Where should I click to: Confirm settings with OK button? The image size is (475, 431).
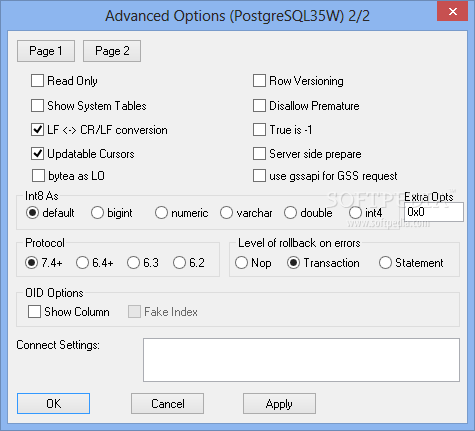(x=53, y=404)
